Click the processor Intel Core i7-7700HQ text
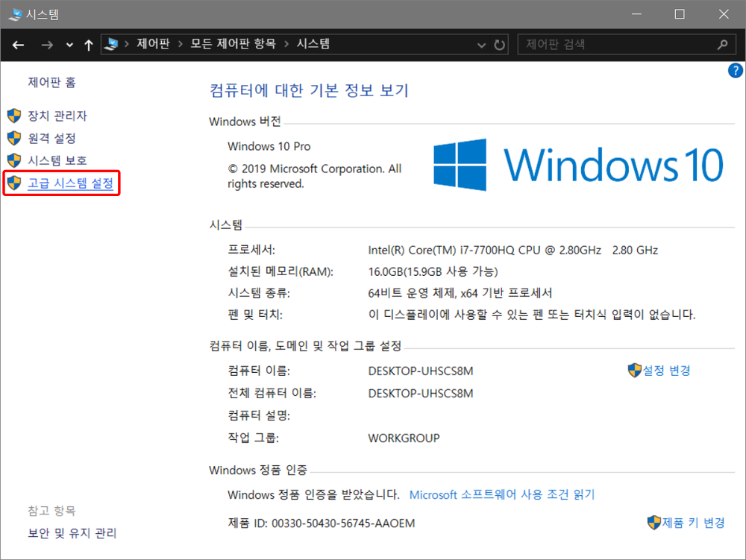Screen dimensions: 746x560 513,250
